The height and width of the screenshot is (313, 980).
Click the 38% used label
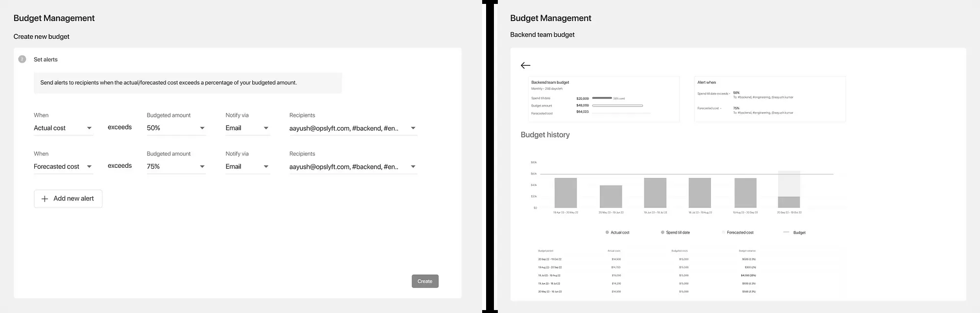pyautogui.click(x=619, y=99)
